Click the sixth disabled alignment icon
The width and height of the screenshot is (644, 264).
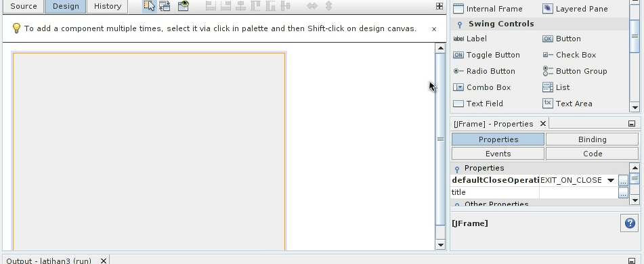pos(286,5)
